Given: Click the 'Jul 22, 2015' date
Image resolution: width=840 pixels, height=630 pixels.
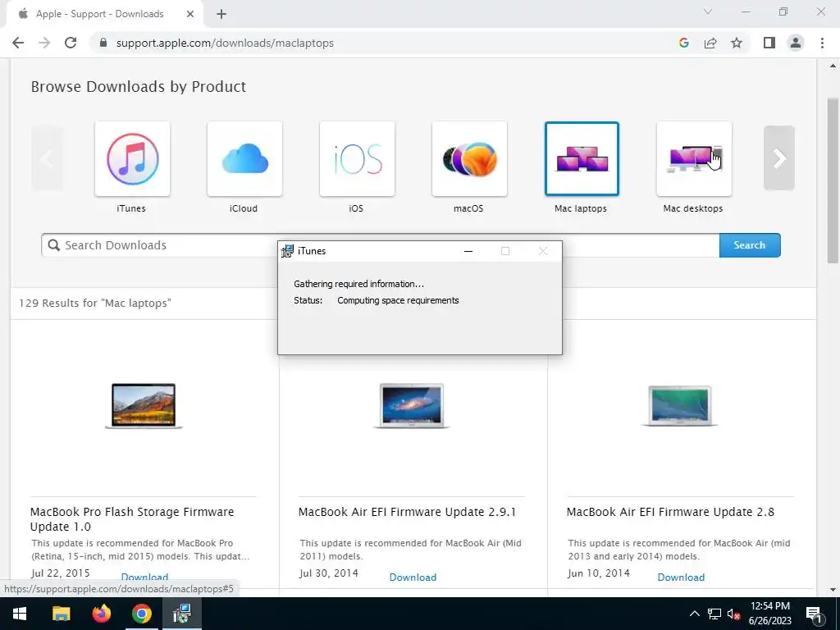Looking at the screenshot, I should pos(60,573).
